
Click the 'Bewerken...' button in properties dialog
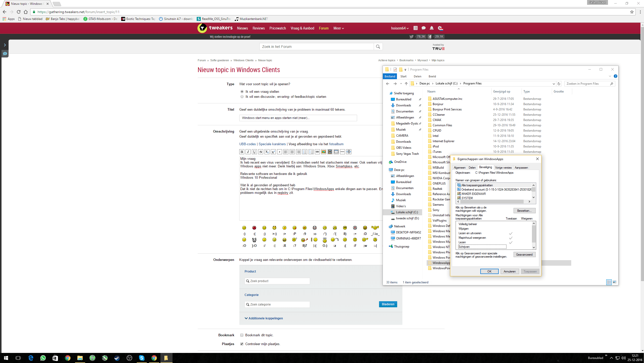click(524, 211)
